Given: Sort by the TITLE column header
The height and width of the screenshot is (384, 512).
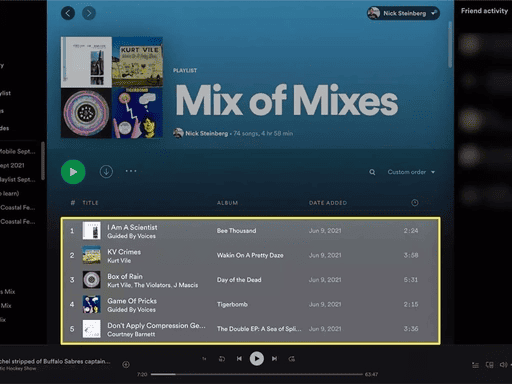Looking at the screenshot, I should coord(90,203).
